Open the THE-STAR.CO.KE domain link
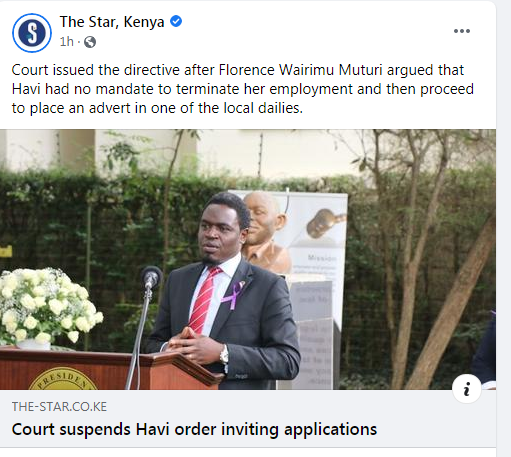511x457 pixels. coord(59,407)
